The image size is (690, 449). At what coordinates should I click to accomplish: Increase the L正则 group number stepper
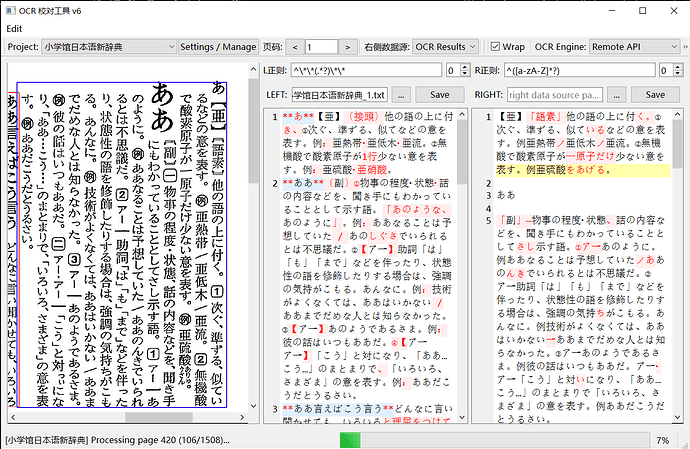466,67
